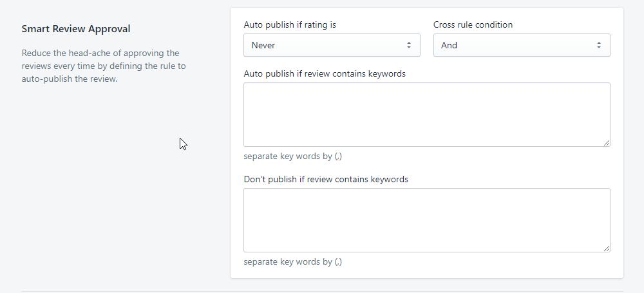Expand the Cross rule condition dropdown

pyautogui.click(x=522, y=45)
